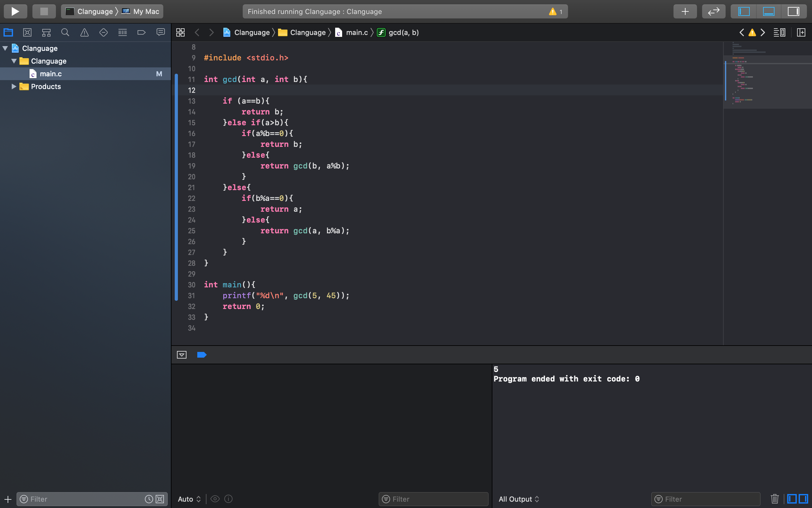
Task: Open the Issue navigator warning icon
Action: click(x=84, y=33)
